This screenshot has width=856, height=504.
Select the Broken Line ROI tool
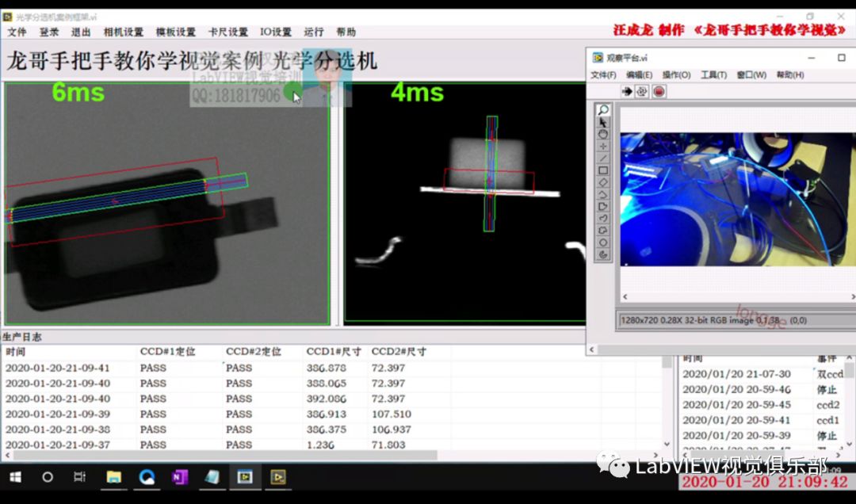coord(602,194)
